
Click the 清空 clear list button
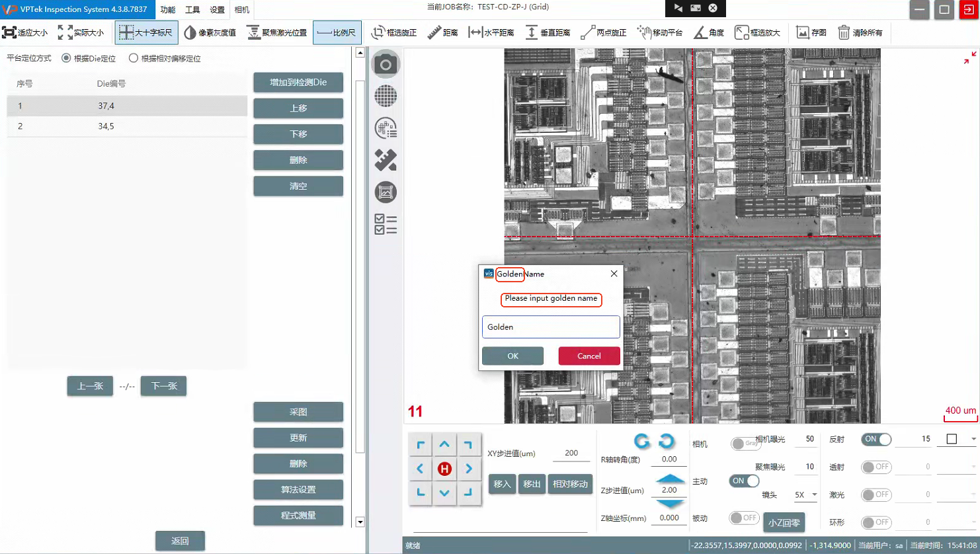pyautogui.click(x=298, y=186)
